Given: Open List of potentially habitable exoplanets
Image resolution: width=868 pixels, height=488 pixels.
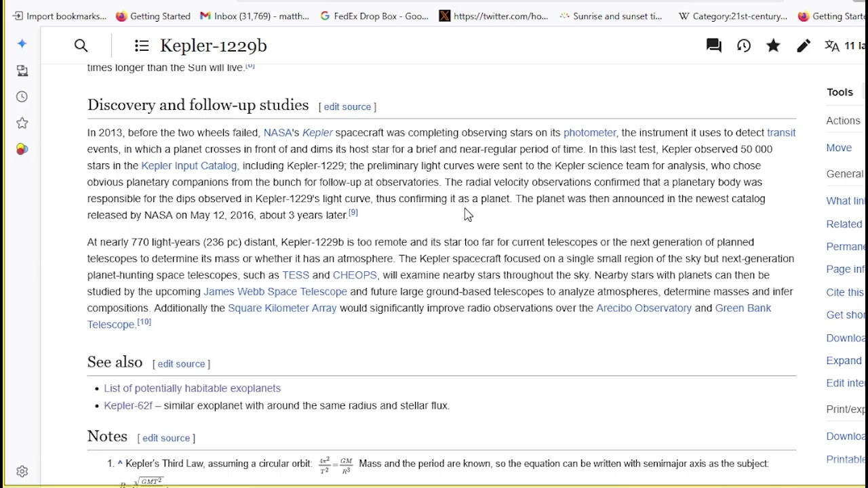Looking at the screenshot, I should (x=192, y=388).
